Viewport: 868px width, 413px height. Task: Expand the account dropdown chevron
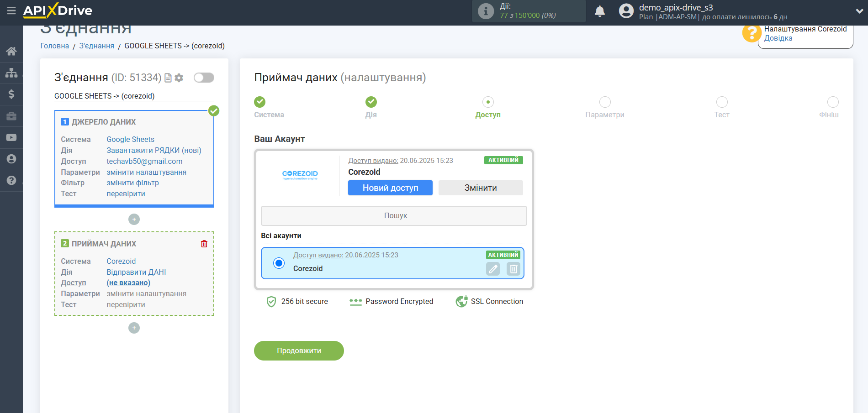click(859, 11)
